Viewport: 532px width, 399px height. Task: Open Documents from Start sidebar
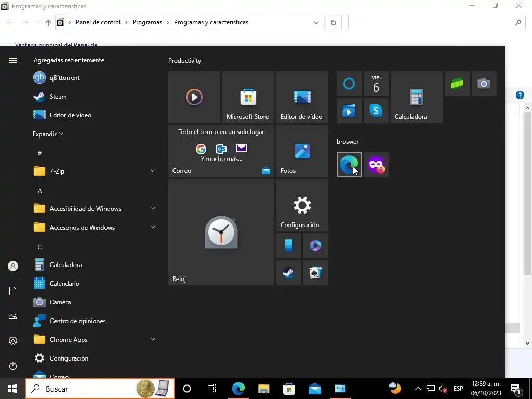coord(13,291)
